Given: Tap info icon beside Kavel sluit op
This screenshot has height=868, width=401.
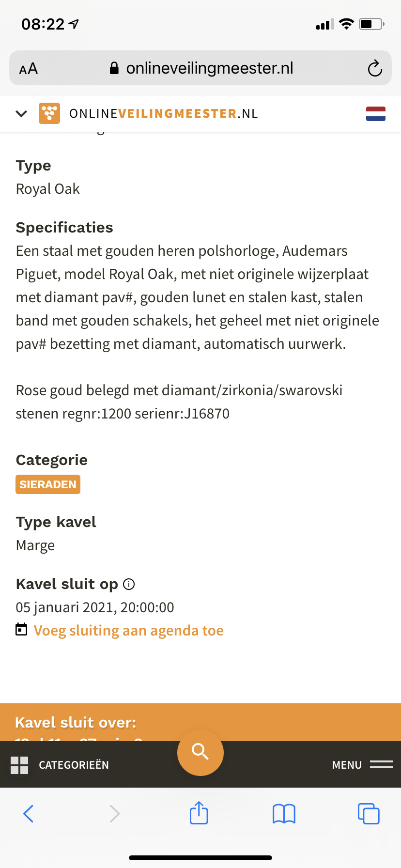Looking at the screenshot, I should tap(129, 584).
